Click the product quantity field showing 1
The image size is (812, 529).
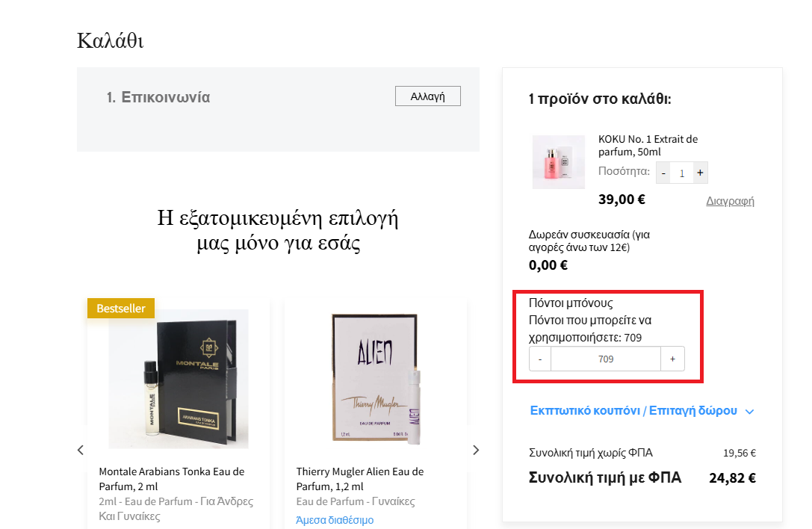click(x=682, y=173)
